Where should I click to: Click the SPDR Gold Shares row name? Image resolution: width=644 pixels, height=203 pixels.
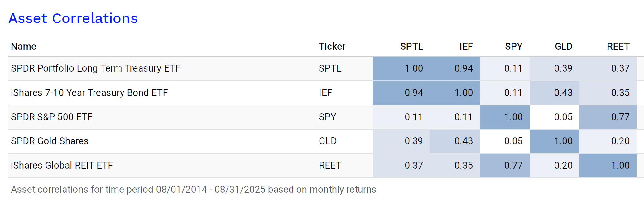coord(50,141)
